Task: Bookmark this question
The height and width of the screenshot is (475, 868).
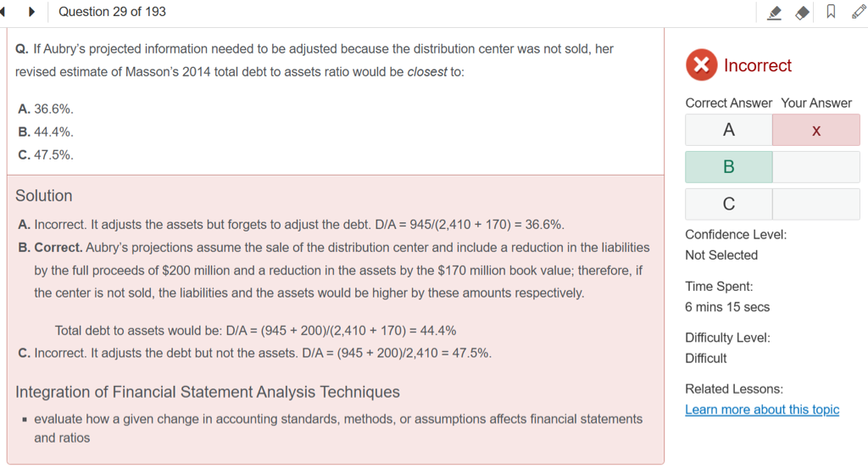Action: (x=831, y=12)
